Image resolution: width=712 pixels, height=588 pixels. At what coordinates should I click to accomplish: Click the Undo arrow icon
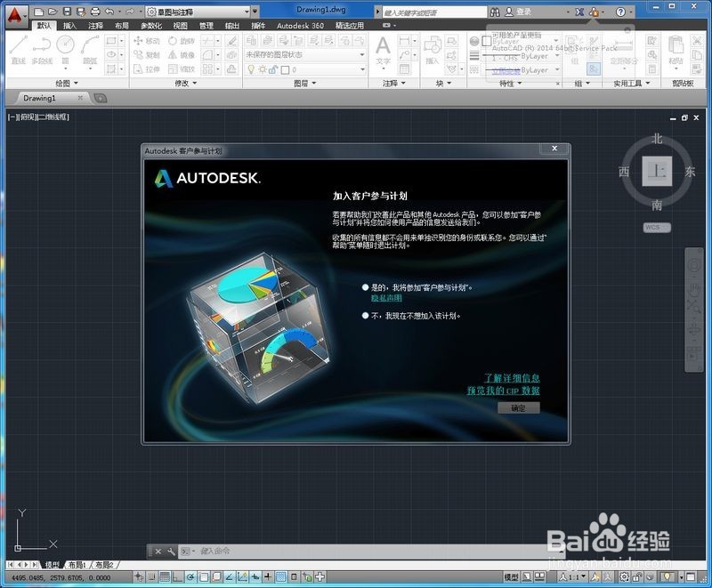coord(109,12)
